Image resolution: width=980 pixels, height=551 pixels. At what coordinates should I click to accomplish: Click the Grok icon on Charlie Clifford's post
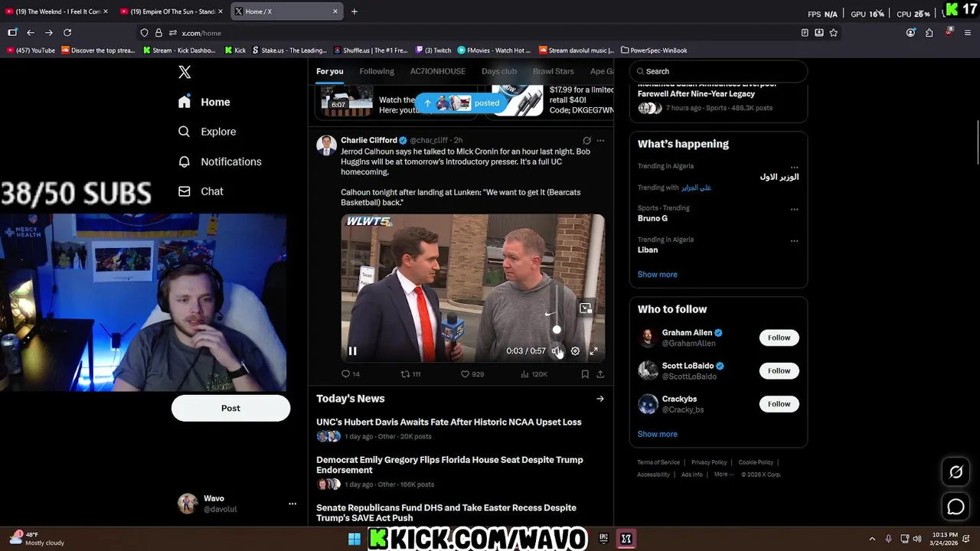[x=586, y=141]
